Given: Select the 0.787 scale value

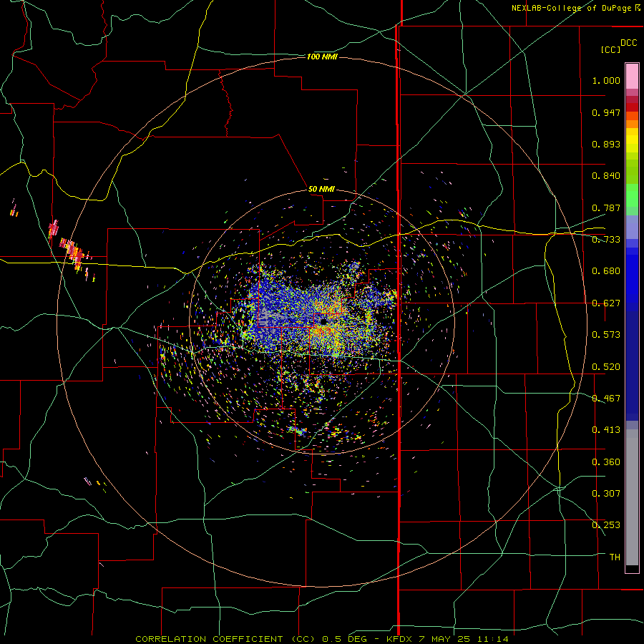Looking at the screenshot, I should pos(606,208).
